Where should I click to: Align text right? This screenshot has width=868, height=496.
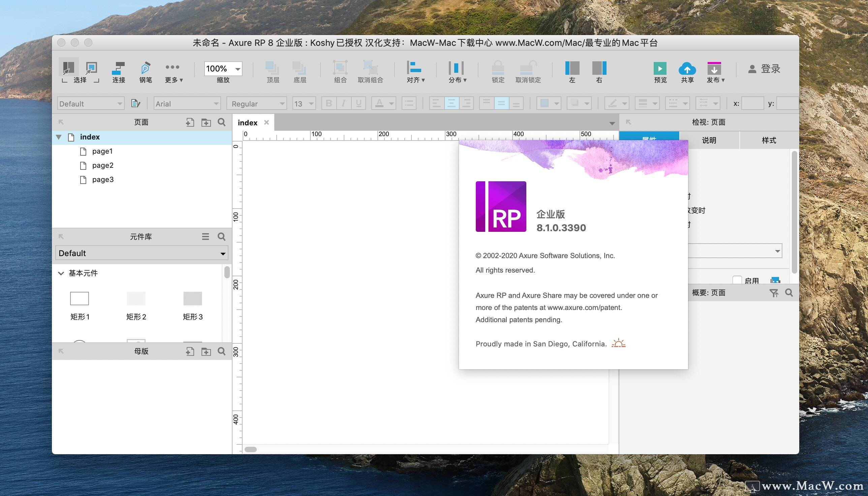pos(466,103)
